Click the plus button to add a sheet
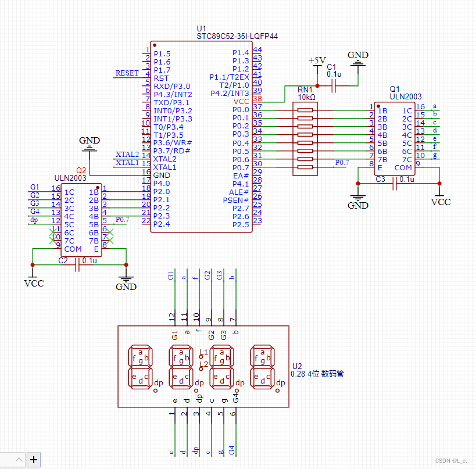476x469 pixels. click(x=33, y=460)
